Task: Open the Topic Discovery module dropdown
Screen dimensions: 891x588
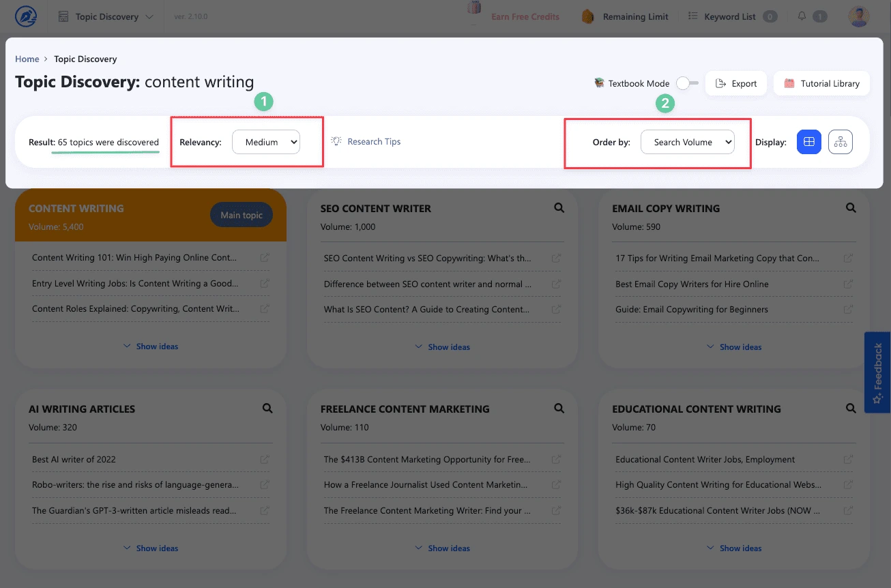Action: [106, 16]
